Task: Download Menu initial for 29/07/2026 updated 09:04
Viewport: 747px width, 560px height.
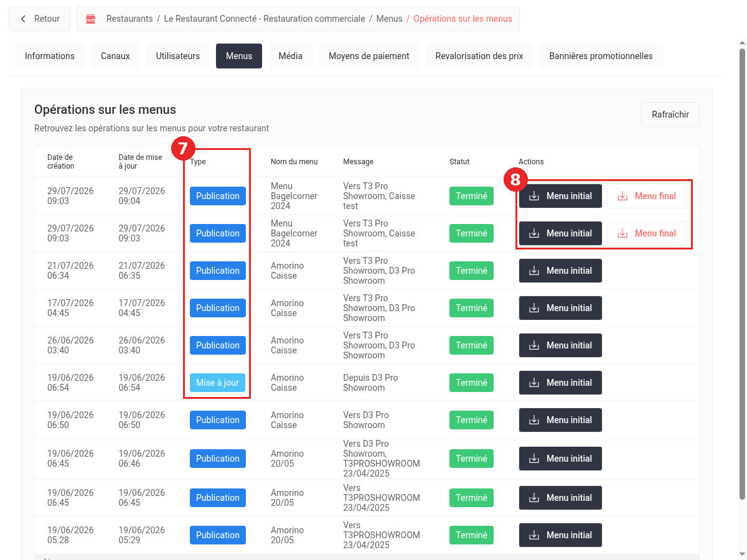Action: click(560, 196)
